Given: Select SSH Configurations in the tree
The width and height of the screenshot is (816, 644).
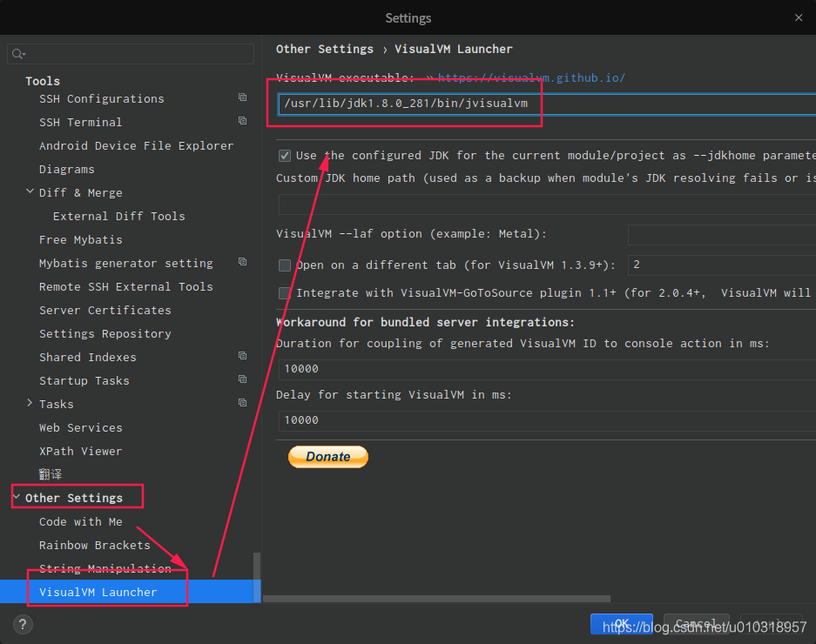Looking at the screenshot, I should pyautogui.click(x=102, y=99).
